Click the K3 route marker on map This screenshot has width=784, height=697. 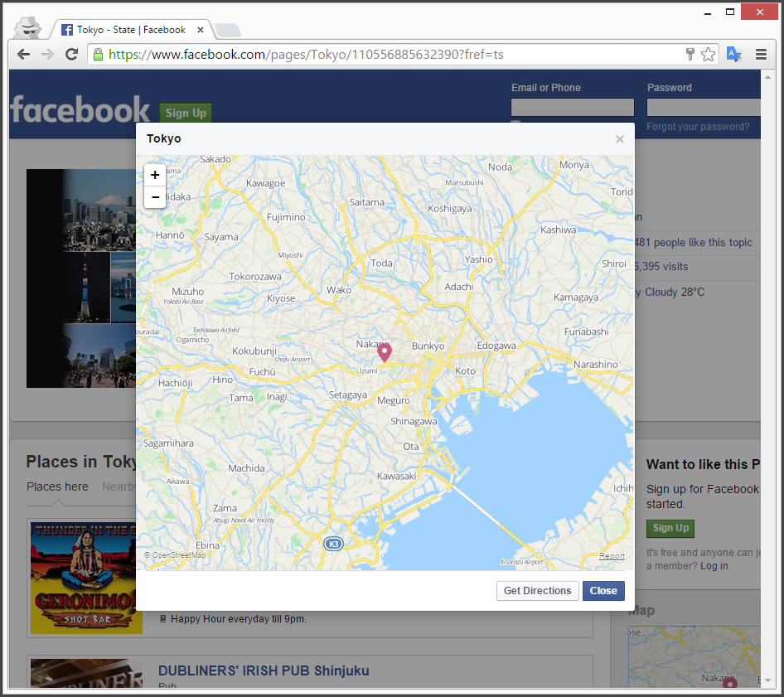click(x=333, y=544)
